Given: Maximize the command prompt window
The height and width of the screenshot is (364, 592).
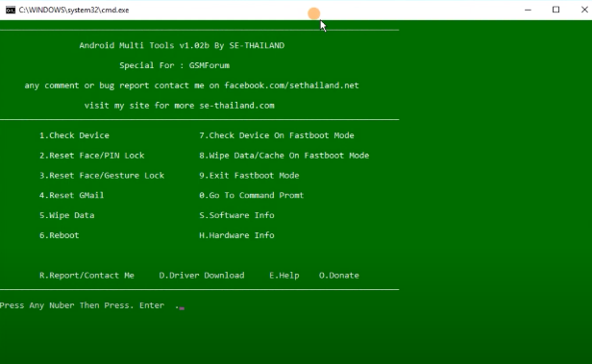Looking at the screenshot, I should click(x=555, y=10).
